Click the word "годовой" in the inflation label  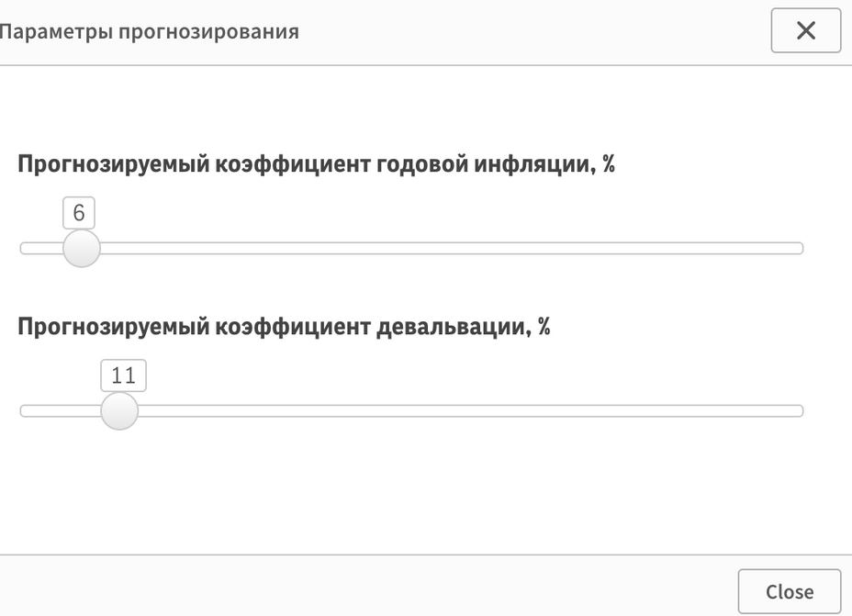(x=420, y=165)
